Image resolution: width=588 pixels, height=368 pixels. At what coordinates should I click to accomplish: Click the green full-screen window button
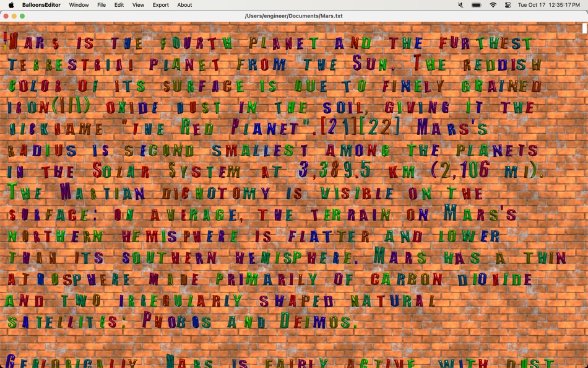tap(22, 15)
